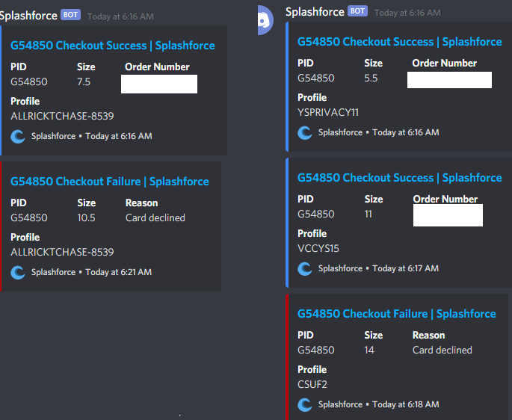Click BOT badge next to left Splashforce username
The width and height of the screenshot is (512, 420).
pyautogui.click(x=70, y=15)
